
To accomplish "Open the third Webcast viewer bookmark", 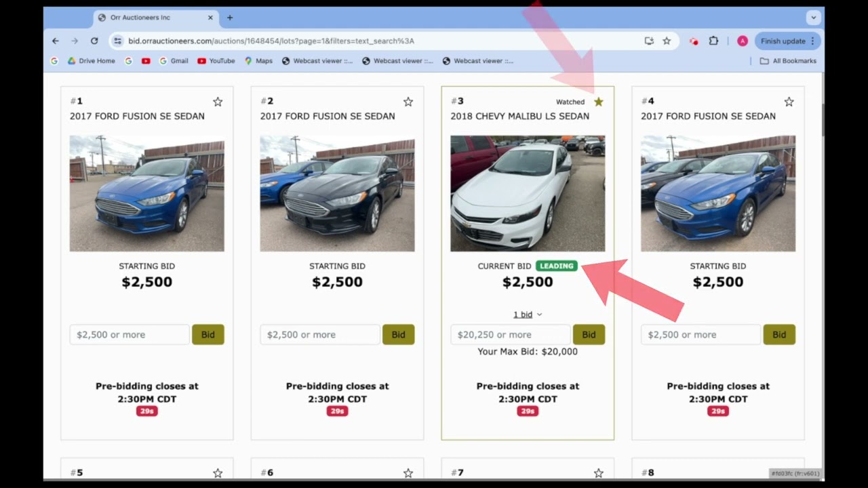I will 477,61.
